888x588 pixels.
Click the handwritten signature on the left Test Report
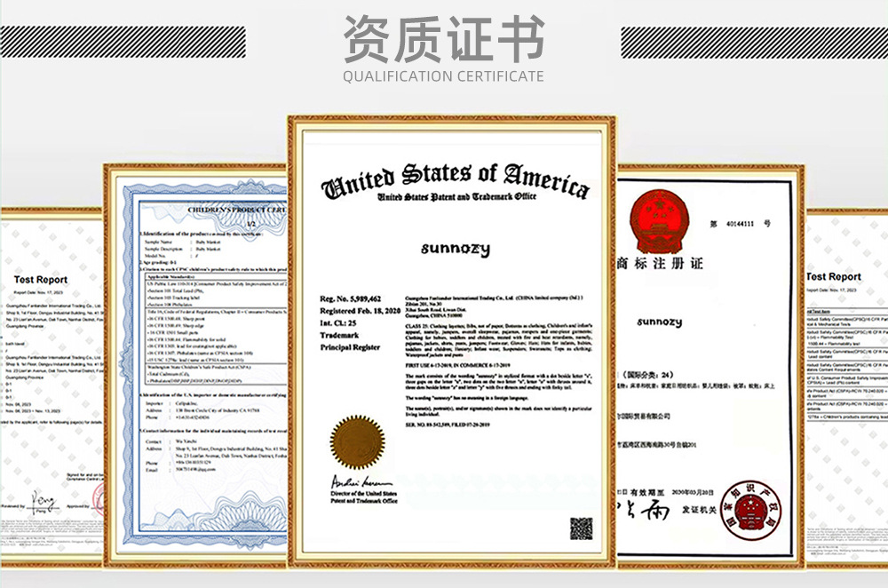44,502
